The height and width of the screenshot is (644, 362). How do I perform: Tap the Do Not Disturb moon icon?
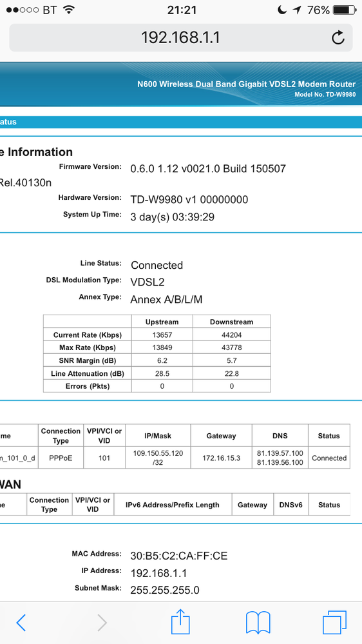click(281, 10)
